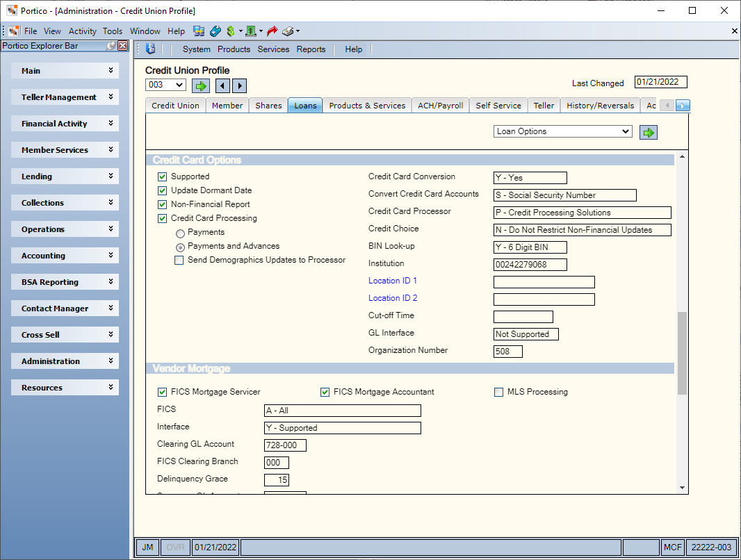This screenshot has width=741, height=560.
Task: Switch to the Products & Services tab
Action: coord(367,106)
